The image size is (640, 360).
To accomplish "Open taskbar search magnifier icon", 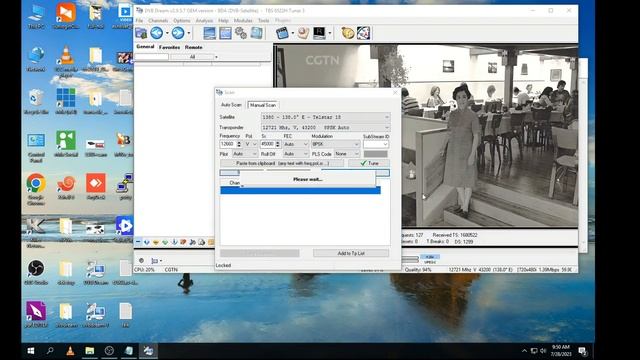I will [50, 351].
